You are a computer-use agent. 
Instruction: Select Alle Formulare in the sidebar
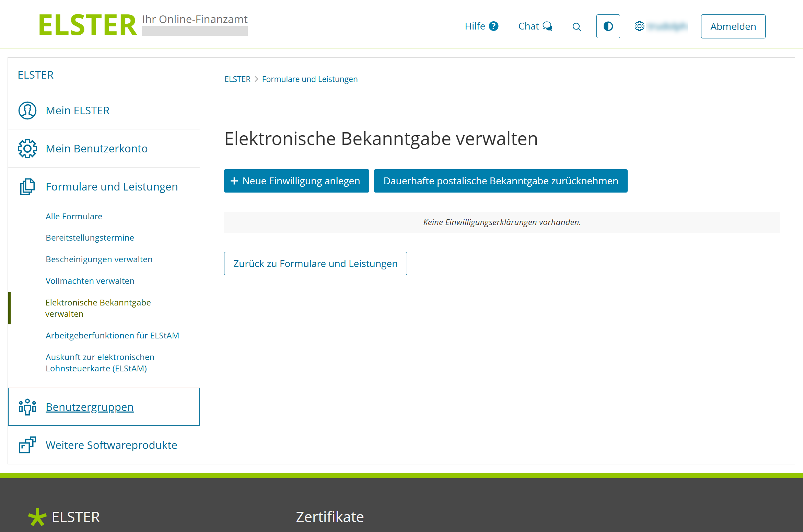(x=74, y=217)
